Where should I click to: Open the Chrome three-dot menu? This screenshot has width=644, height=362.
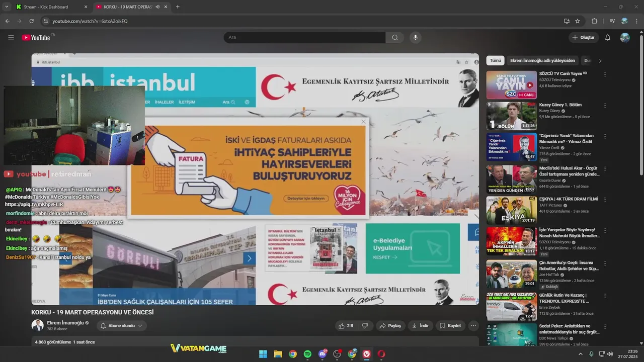click(x=637, y=21)
